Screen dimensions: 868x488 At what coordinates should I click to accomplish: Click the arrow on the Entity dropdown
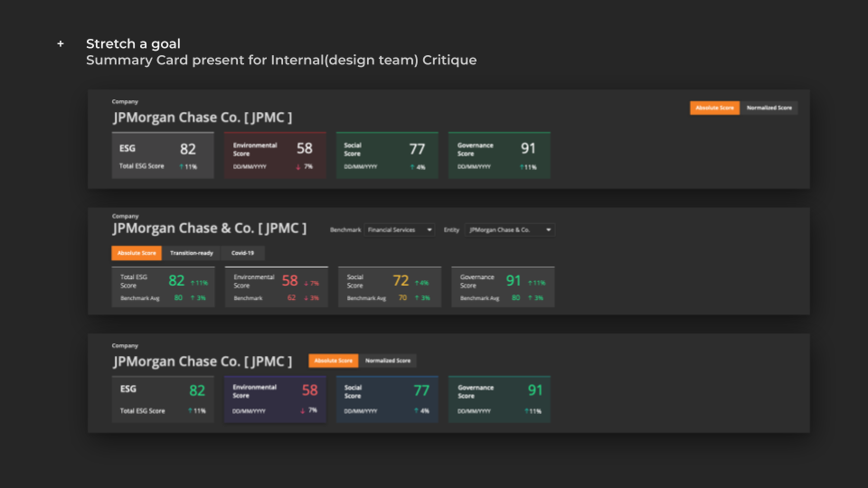point(548,230)
